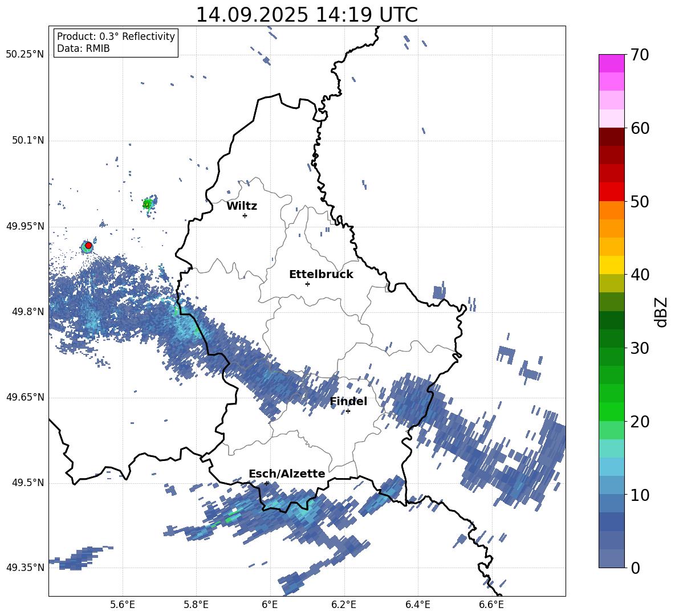Click the 6.2°E longitude label
675x616 pixels.
click(x=344, y=605)
